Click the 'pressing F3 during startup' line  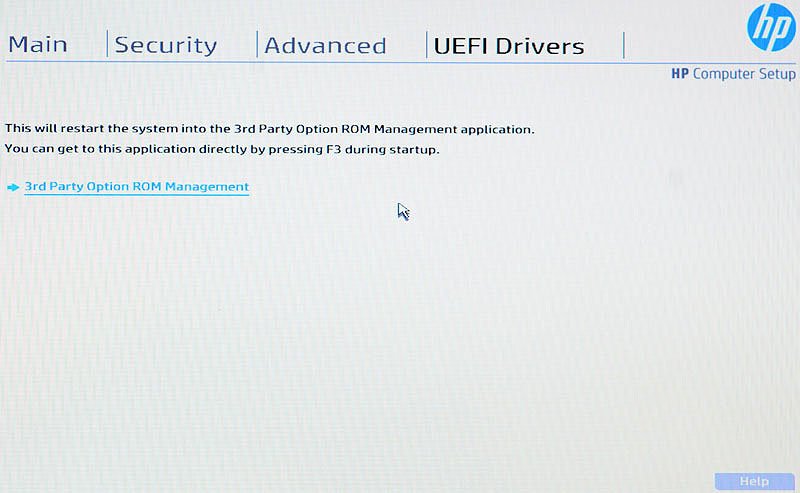222,150
